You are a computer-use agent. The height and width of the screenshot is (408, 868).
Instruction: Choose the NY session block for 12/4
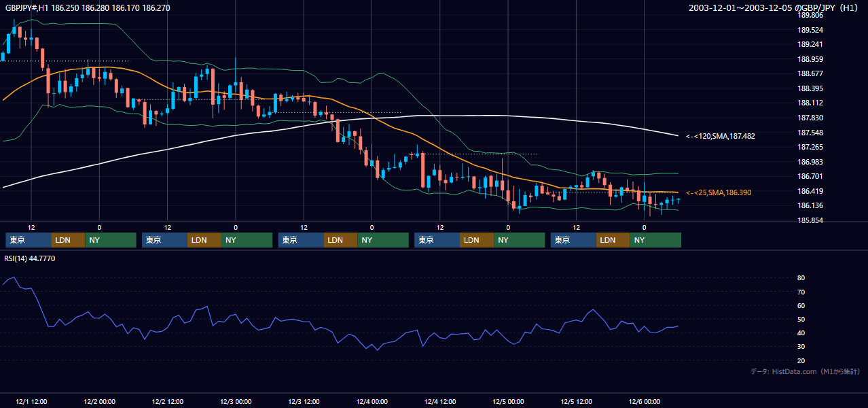tap(520, 240)
